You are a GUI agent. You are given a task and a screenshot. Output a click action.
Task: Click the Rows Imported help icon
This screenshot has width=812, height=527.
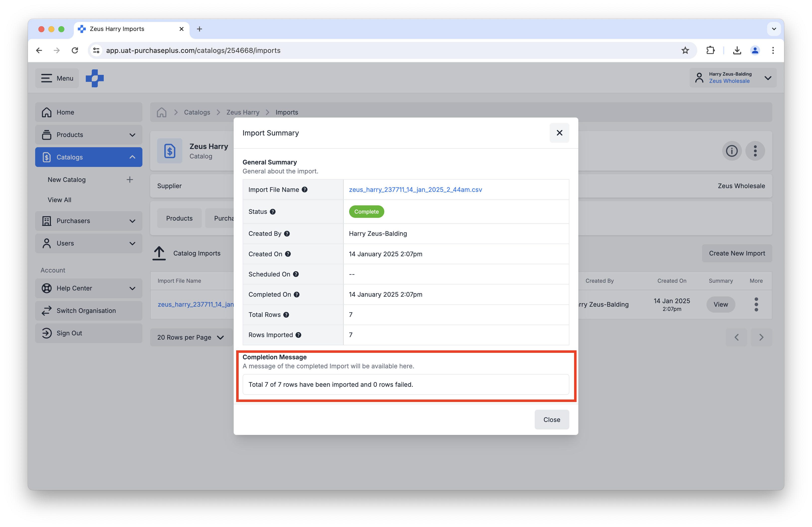pos(298,335)
